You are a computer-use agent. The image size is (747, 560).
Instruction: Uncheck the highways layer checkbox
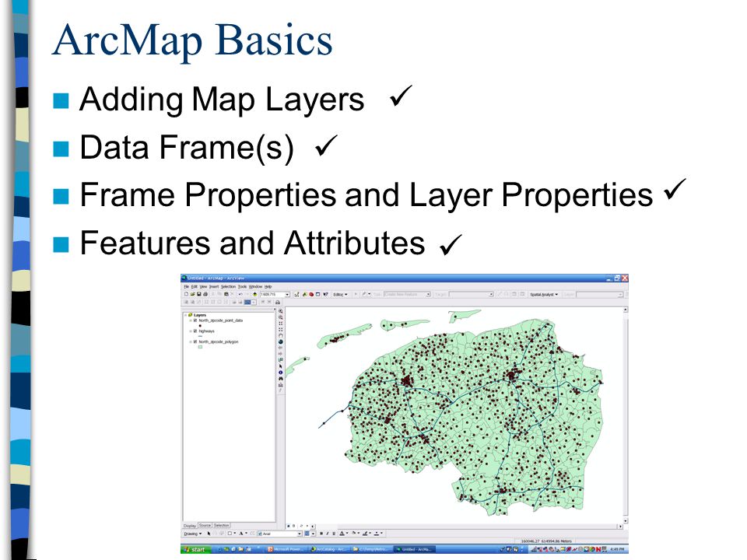point(195,331)
